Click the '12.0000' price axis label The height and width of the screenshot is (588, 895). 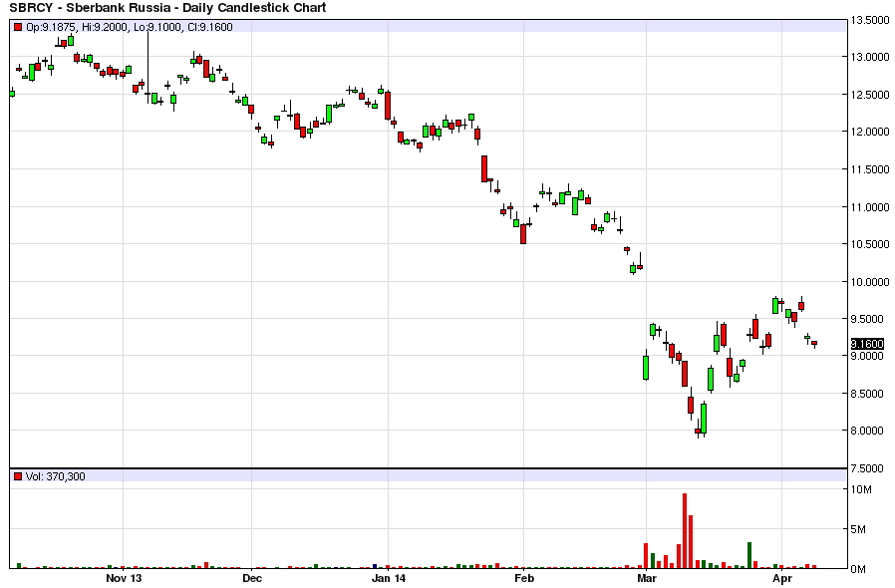coord(869,132)
